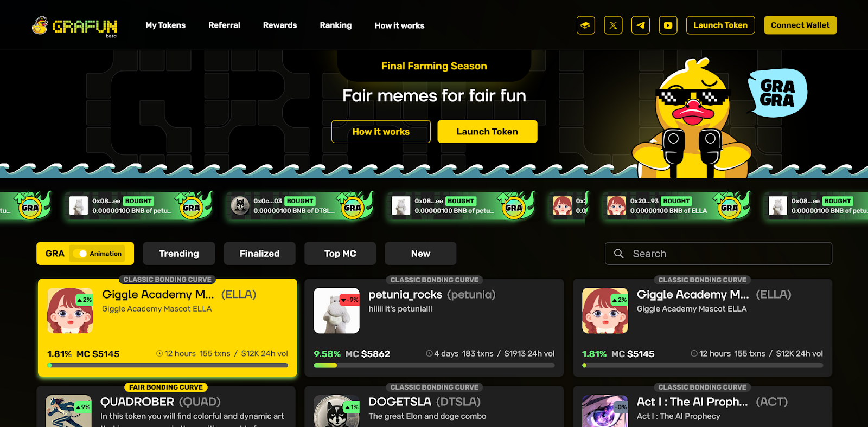This screenshot has width=868, height=427.
Task: Switch to the Trending tab
Action: (x=179, y=254)
